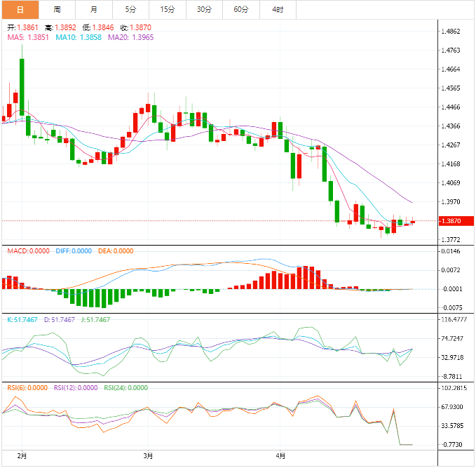Select the DIFF legend in MACD panel
476x468 pixels.
(73, 251)
